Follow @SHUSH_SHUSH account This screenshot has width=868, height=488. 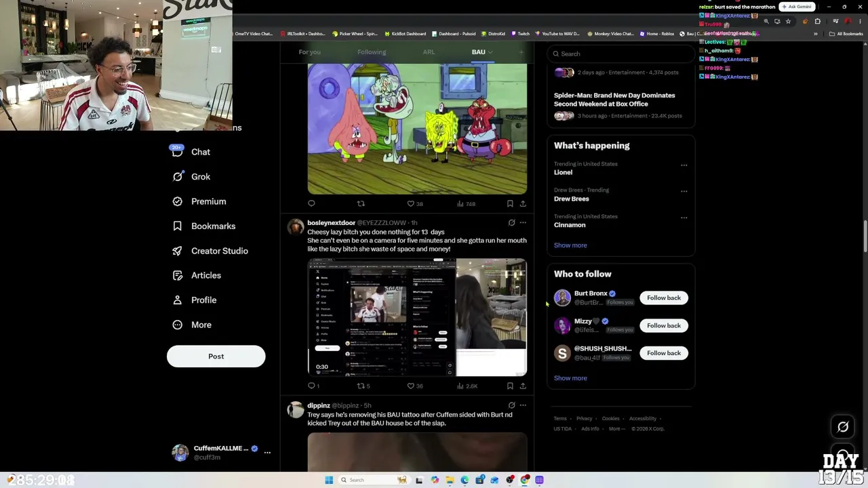click(x=664, y=353)
